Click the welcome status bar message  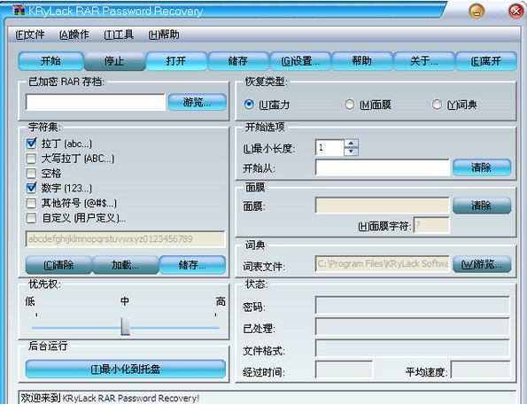(x=110, y=398)
